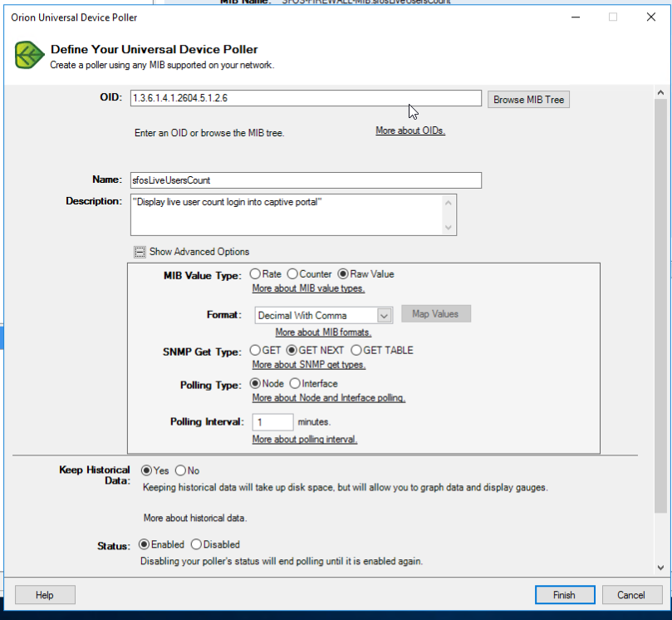Select the Raw Value radio button
This screenshot has height=620, width=672.
(x=343, y=273)
